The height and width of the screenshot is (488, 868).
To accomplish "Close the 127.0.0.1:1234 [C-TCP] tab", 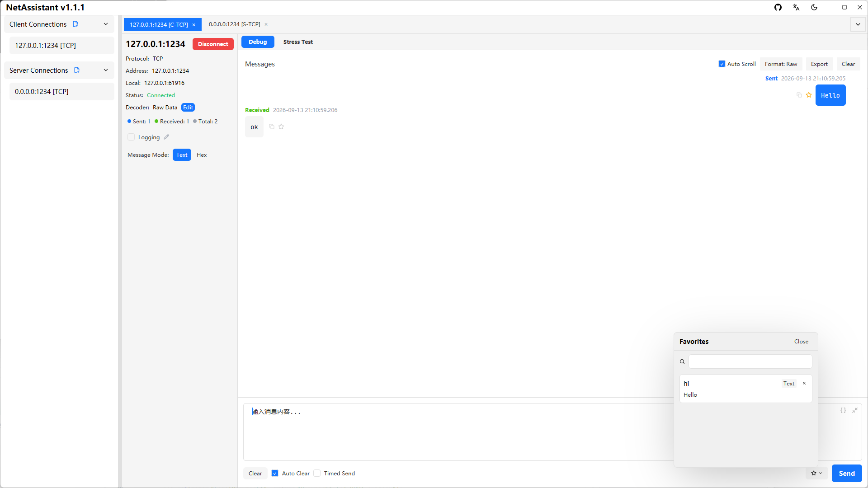I will pyautogui.click(x=194, y=25).
